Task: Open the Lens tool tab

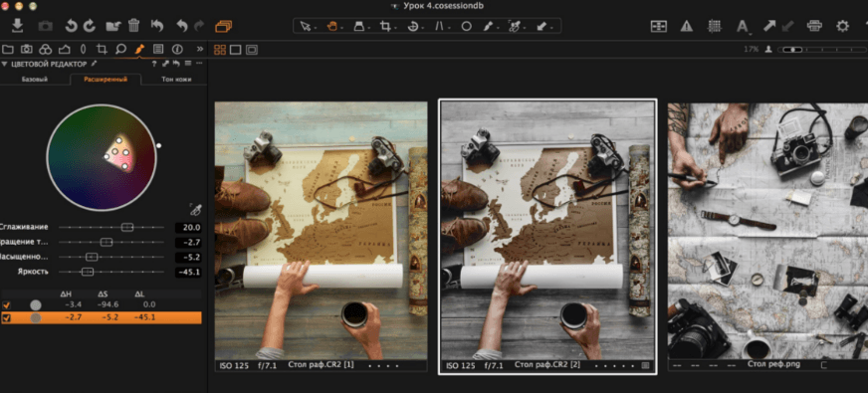Action: point(83,49)
